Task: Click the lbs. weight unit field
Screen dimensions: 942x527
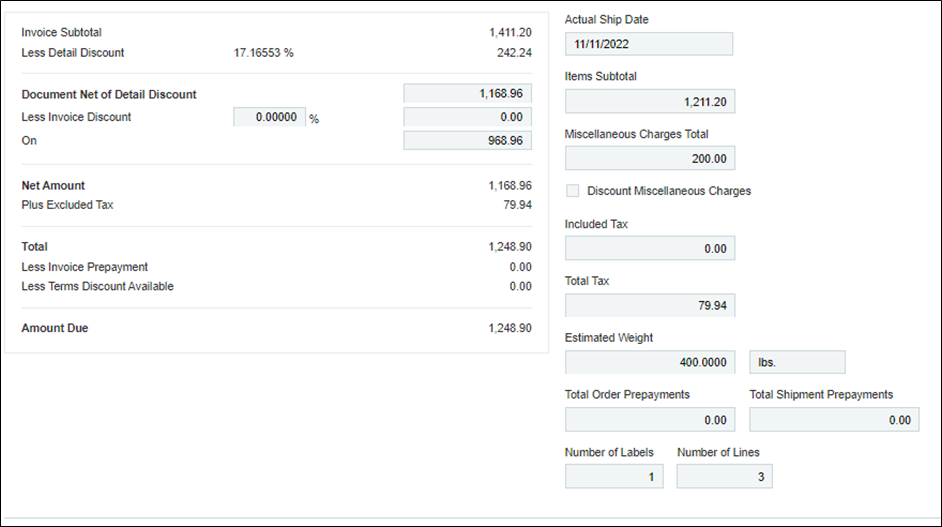Action: click(797, 362)
